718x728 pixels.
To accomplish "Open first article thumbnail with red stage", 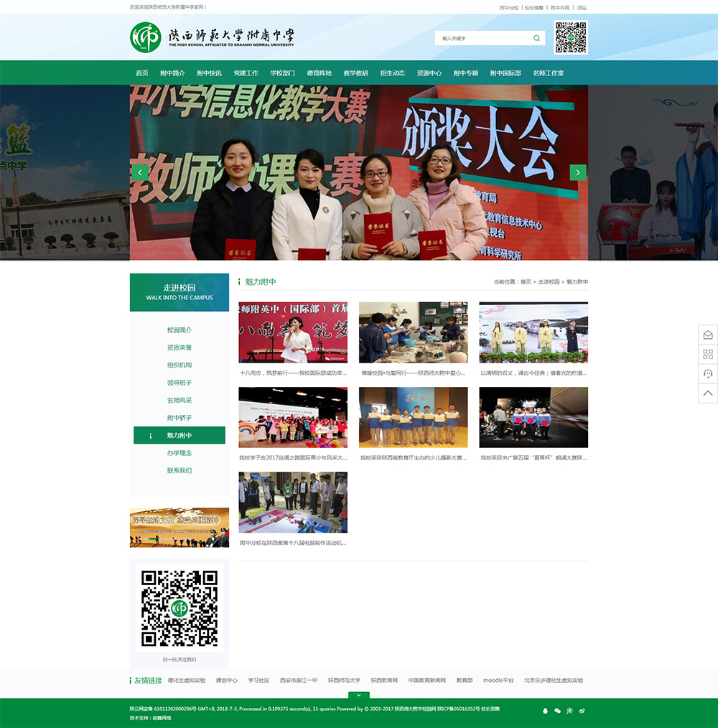I will 293,332.
